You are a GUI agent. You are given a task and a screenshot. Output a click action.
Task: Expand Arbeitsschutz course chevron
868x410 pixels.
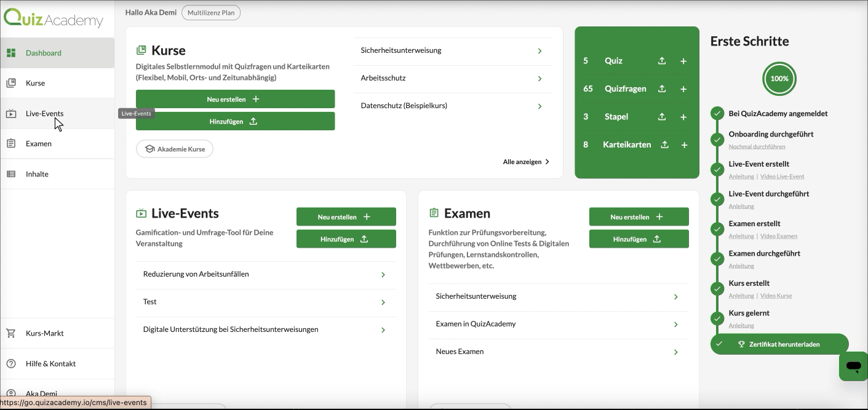coord(540,79)
